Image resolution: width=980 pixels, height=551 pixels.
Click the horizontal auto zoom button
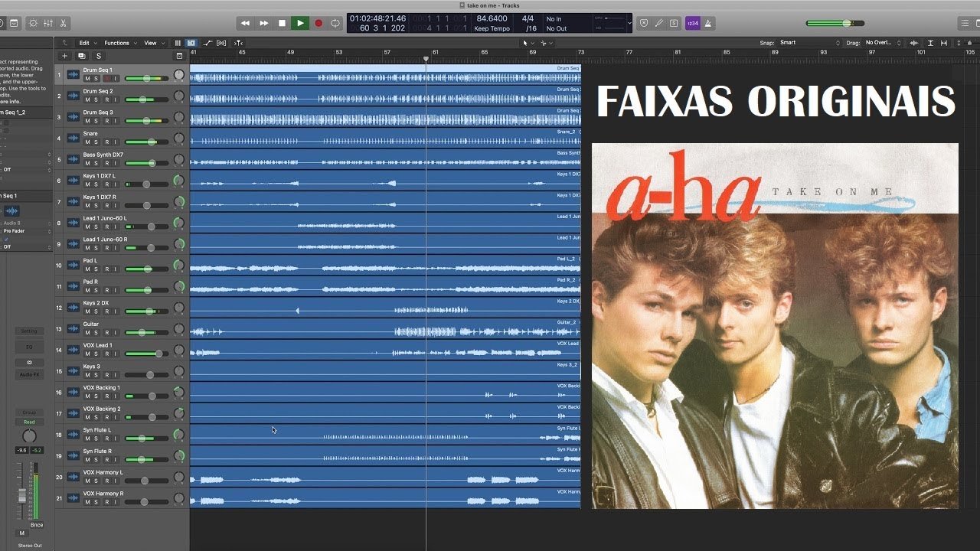pos(945,43)
